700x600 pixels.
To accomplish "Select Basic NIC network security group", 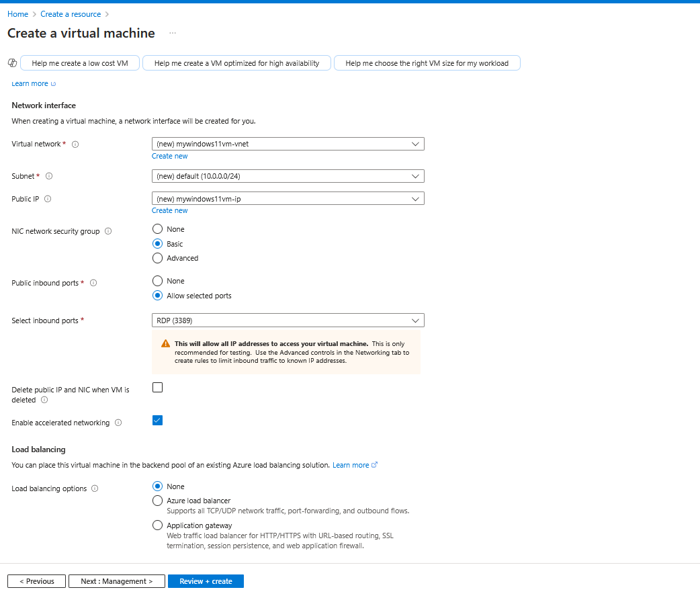I will (x=158, y=244).
